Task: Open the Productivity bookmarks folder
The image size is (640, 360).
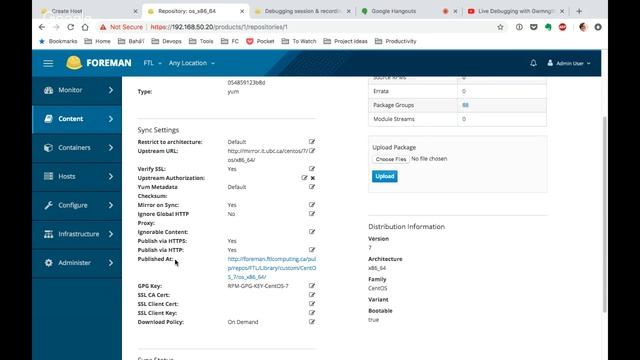Action: pos(395,41)
